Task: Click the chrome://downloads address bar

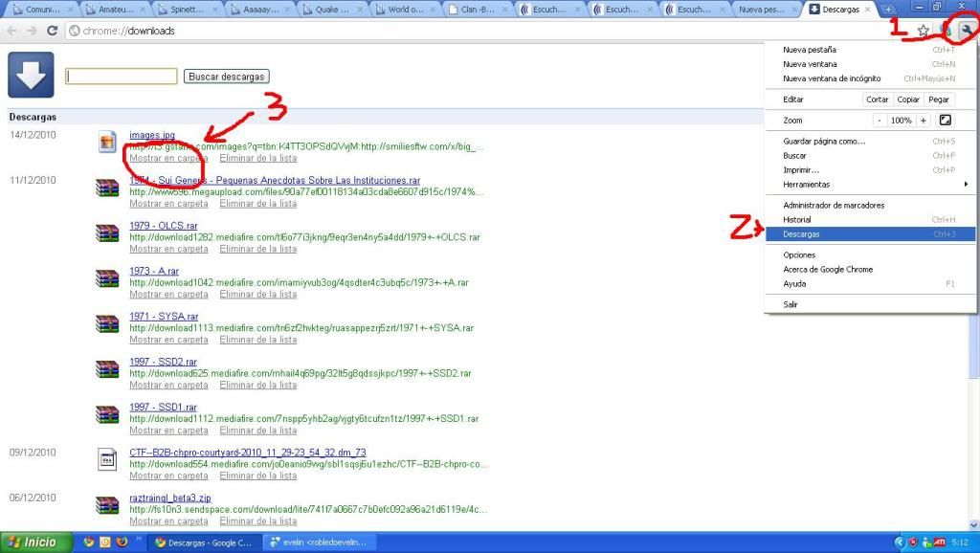Action: 487,31
